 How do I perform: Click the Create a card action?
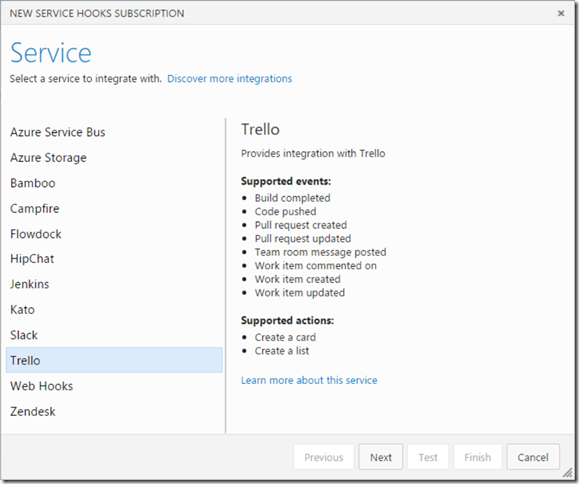285,337
